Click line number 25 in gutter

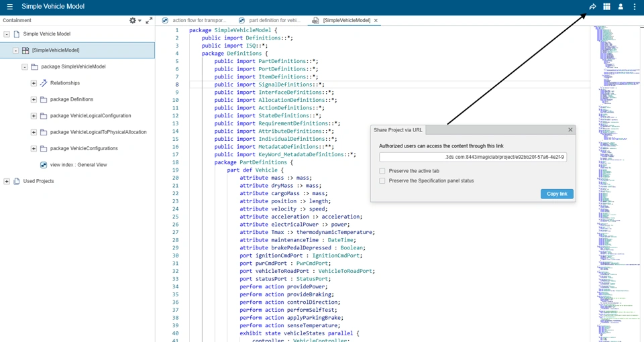[175, 217]
